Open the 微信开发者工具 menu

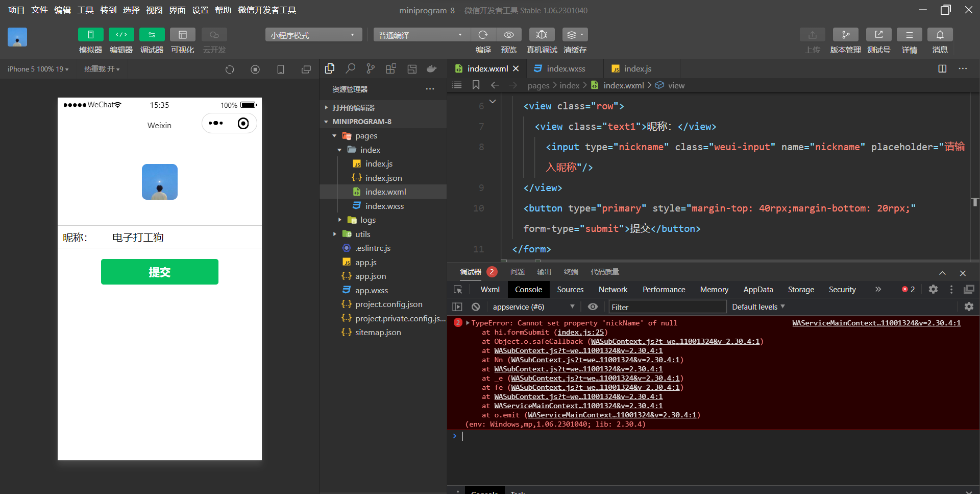[267, 10]
